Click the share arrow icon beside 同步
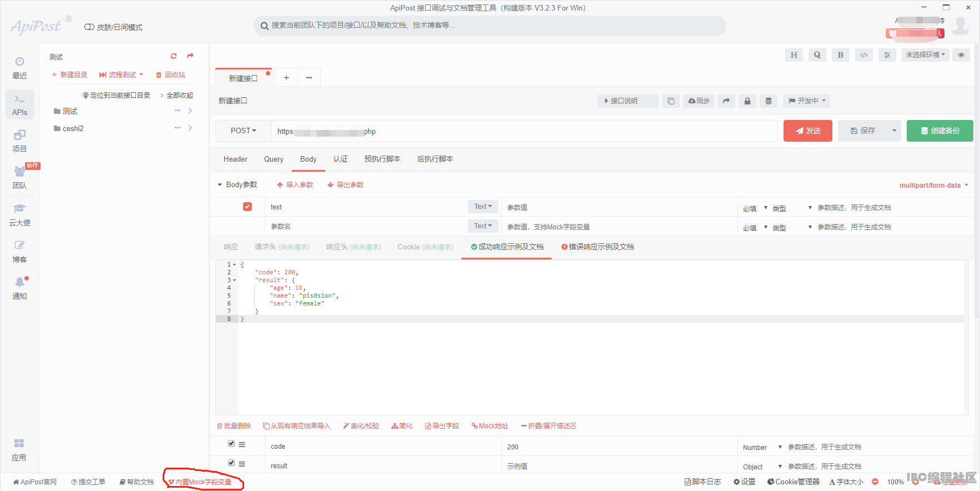Screen dimensions: 980x491 click(726, 101)
